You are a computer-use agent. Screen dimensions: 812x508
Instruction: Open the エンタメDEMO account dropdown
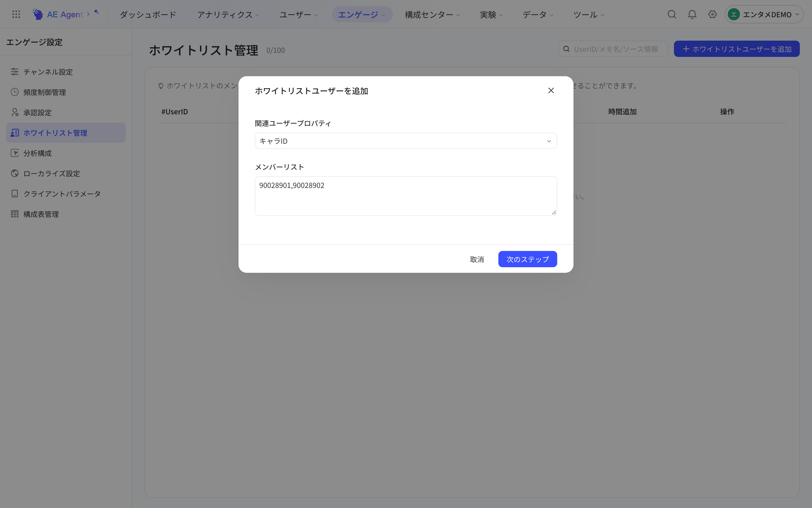tap(764, 14)
